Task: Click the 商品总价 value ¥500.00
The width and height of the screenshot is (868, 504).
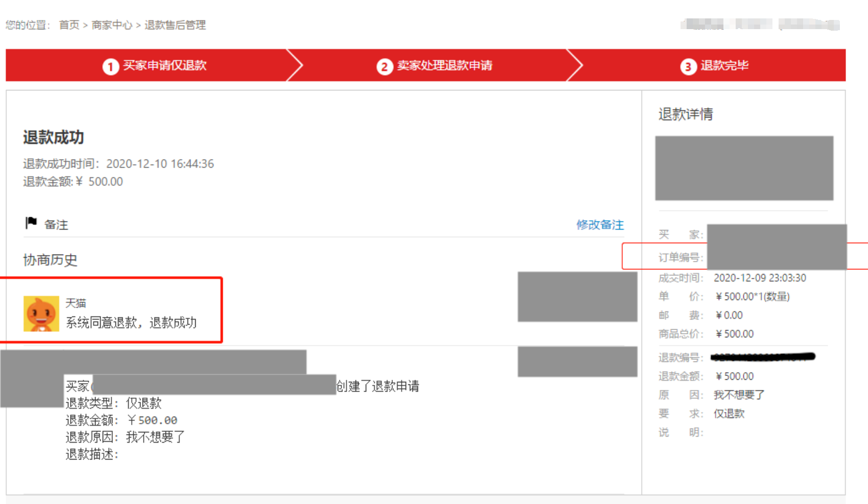Action: point(735,334)
